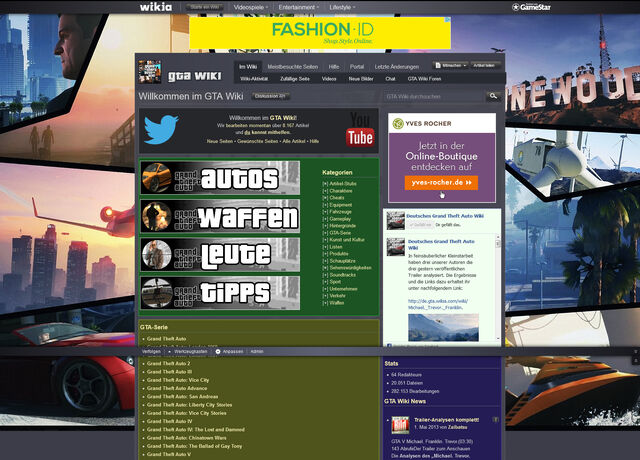Open the FASHION ID banner ad
The height and width of the screenshot is (460, 640).
click(320, 33)
